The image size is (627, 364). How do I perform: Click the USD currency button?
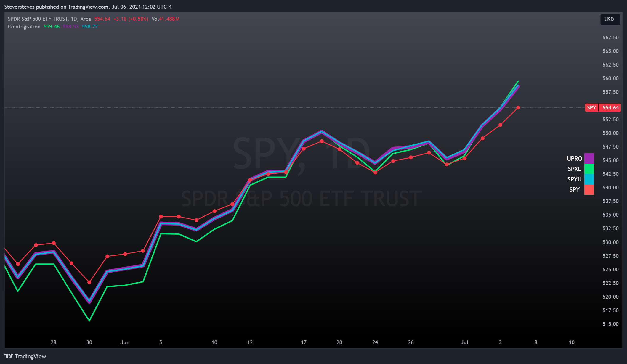coord(610,20)
